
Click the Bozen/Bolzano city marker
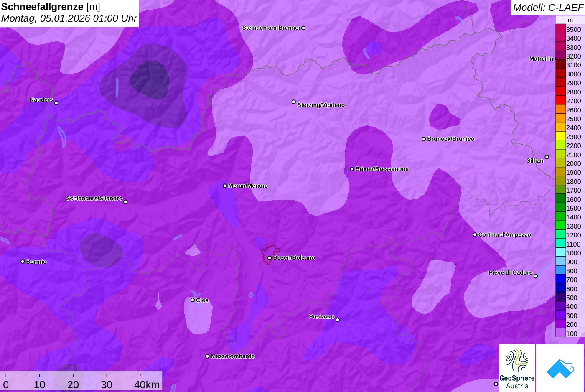coord(270,258)
